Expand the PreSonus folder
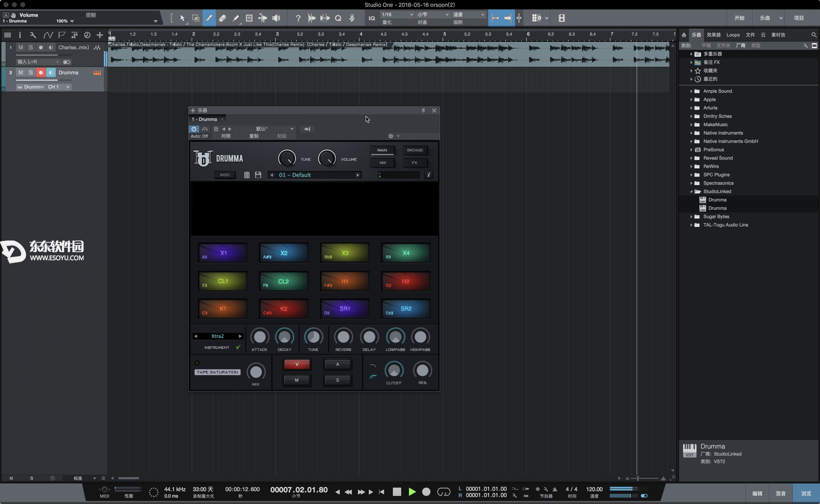This screenshot has width=820, height=504. (691, 149)
